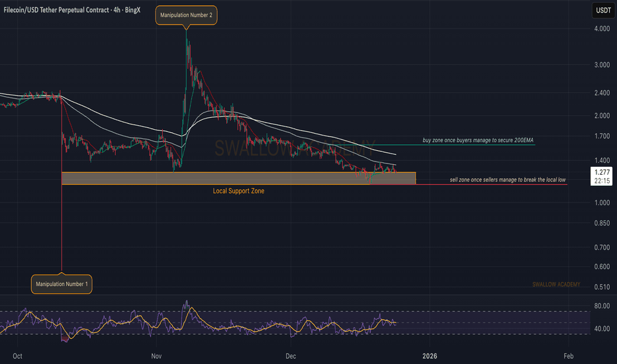
Task: Click the current price label 1.277
Action: 602,171
